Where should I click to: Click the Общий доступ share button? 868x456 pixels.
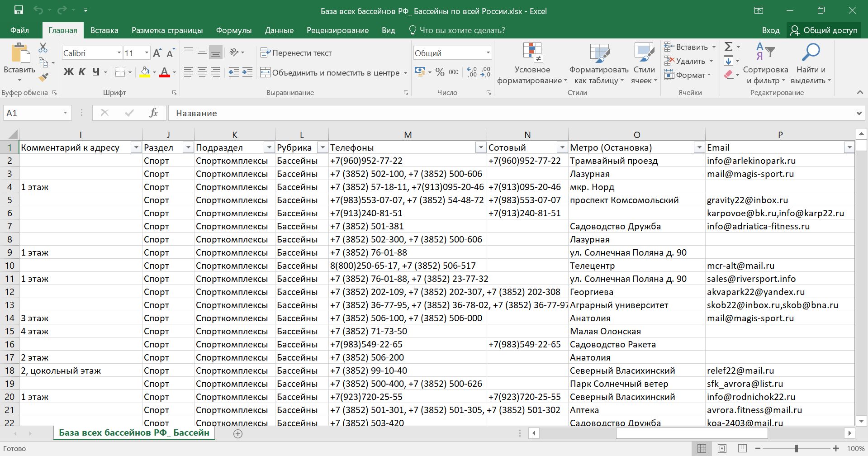click(x=824, y=30)
